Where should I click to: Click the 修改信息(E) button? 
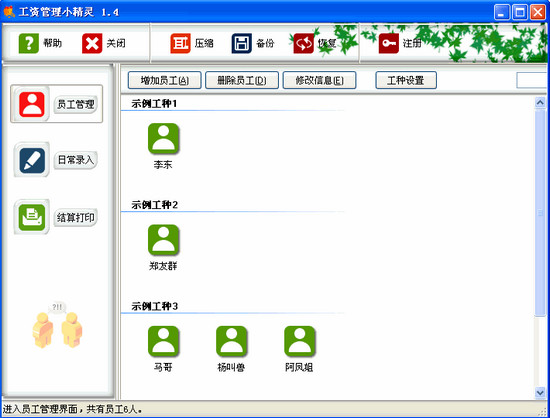(320, 80)
